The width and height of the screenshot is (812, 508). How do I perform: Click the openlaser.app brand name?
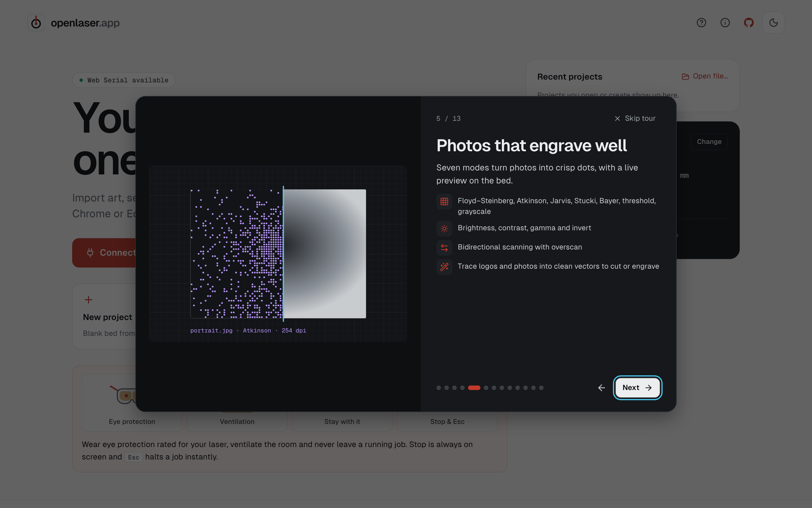pos(85,23)
